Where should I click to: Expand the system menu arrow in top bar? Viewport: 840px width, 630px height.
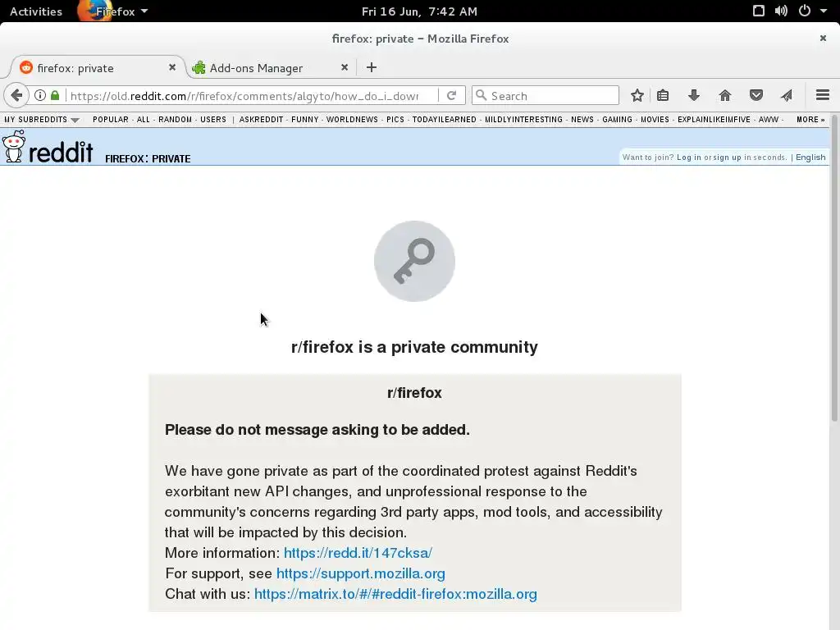click(x=824, y=11)
